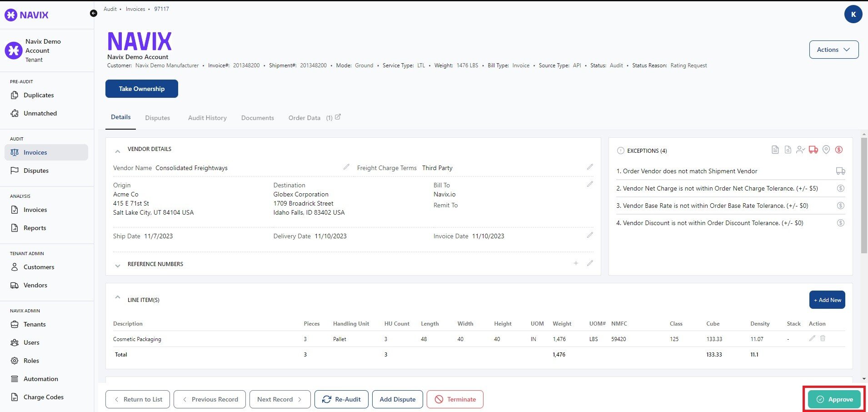Image resolution: width=868 pixels, height=412 pixels.
Task: Add a reference number with plus icon
Action: tap(576, 263)
